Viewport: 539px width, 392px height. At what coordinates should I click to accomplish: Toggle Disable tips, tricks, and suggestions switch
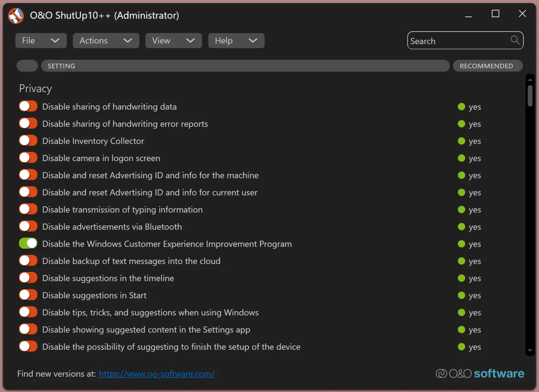[28, 312]
